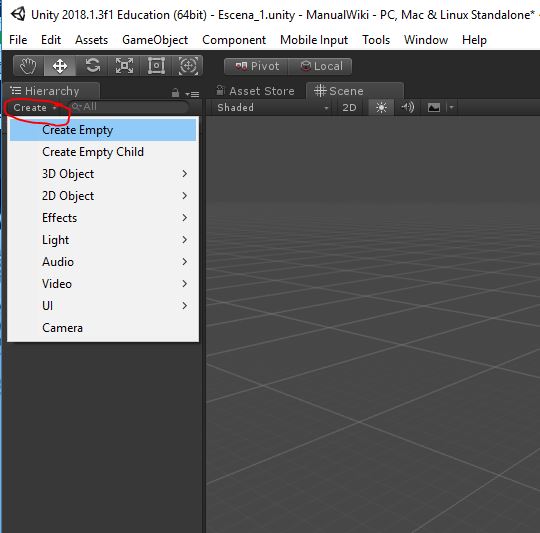Toggle scene lighting
The height and width of the screenshot is (533, 540).
(381, 107)
